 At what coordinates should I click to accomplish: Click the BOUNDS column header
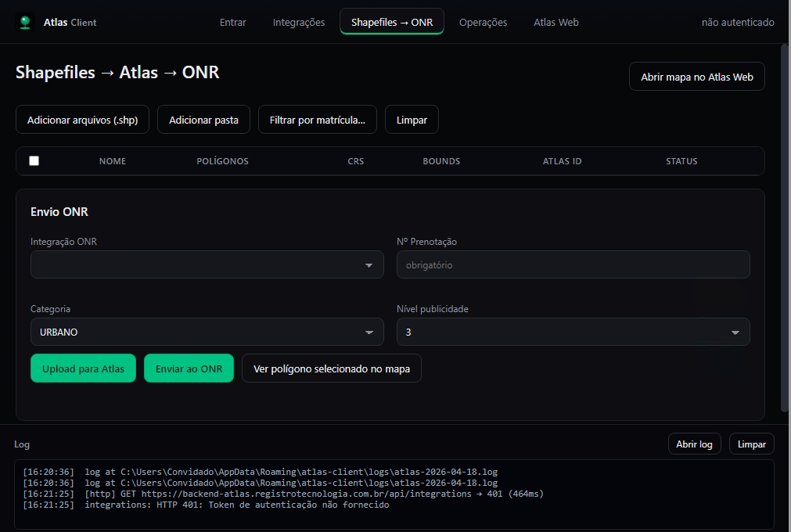coord(441,161)
